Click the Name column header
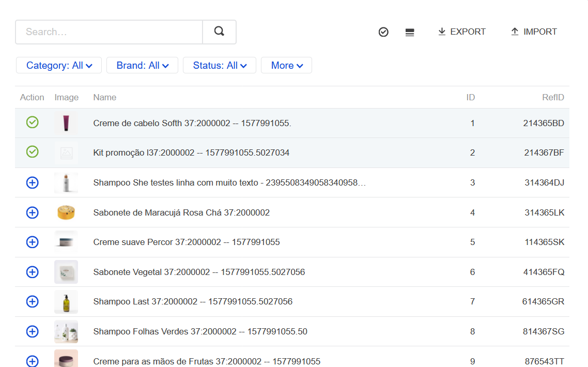The image size is (588, 367). pyautogui.click(x=105, y=97)
